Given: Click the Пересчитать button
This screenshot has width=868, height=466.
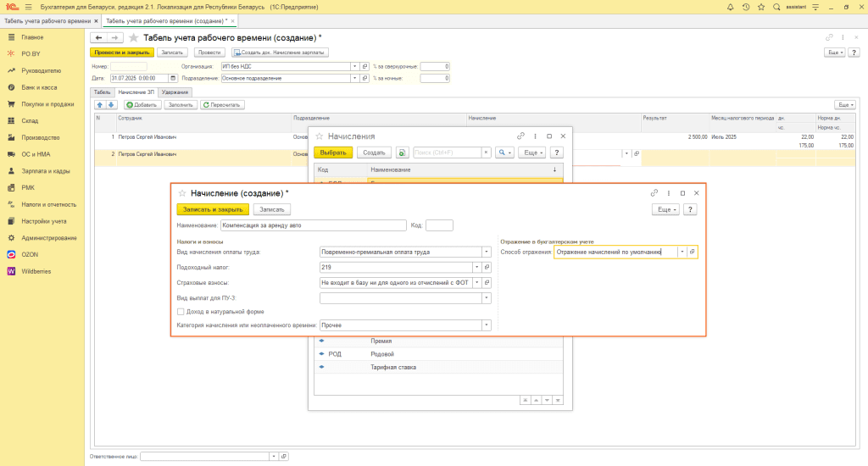Looking at the screenshot, I should [222, 104].
